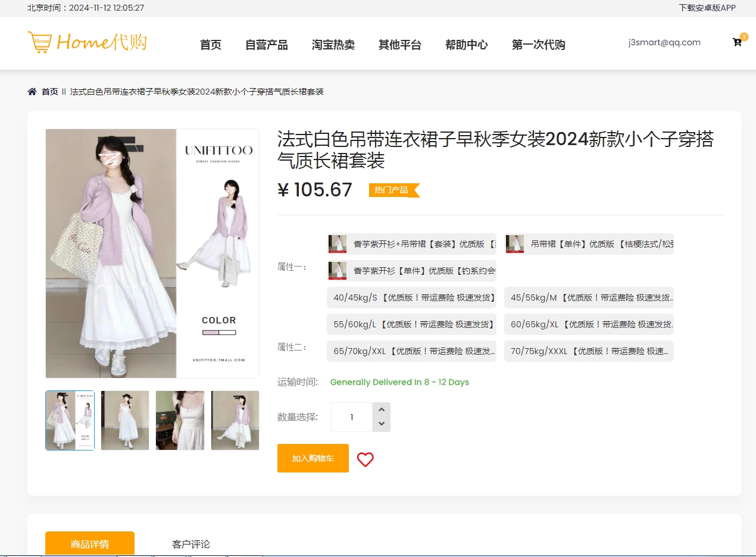Select 吊带裙 单件 option
The image size is (756, 557).
pos(589,244)
